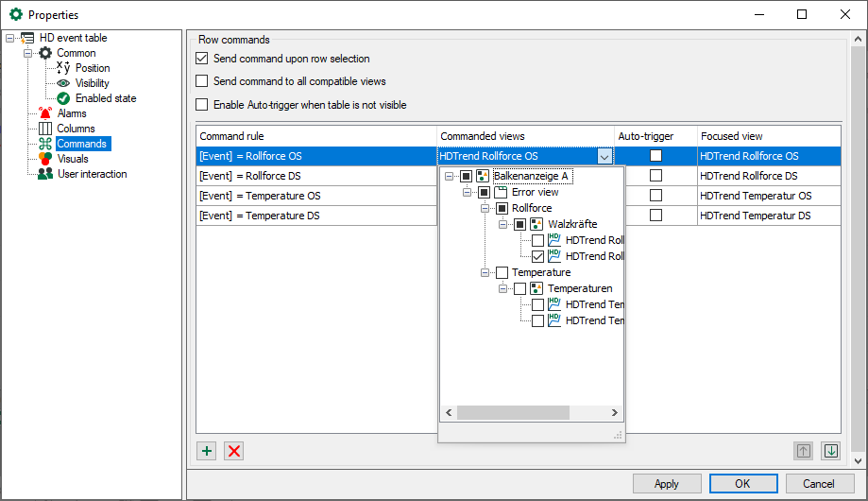Click the Visuals traffic light icon

pyautogui.click(x=45, y=159)
